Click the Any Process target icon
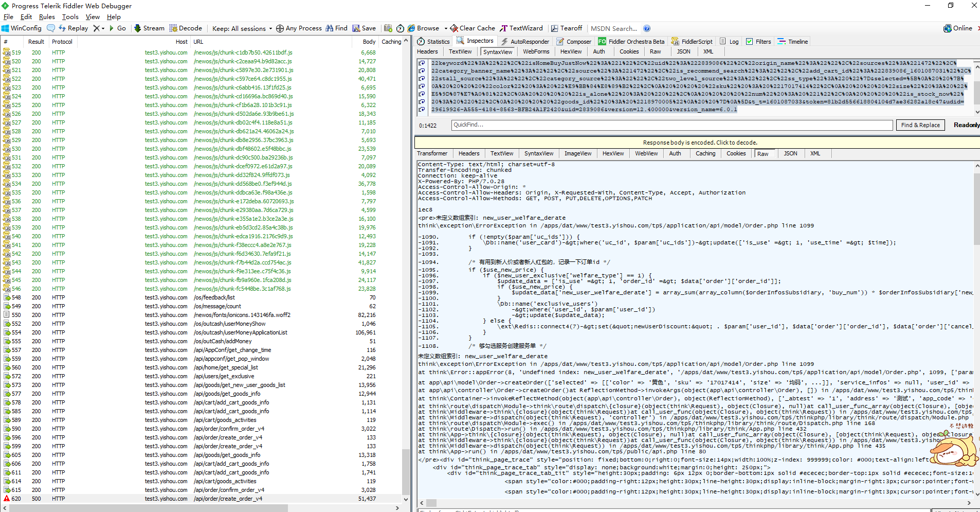Screen dimensions: 980x512 pos(280,28)
